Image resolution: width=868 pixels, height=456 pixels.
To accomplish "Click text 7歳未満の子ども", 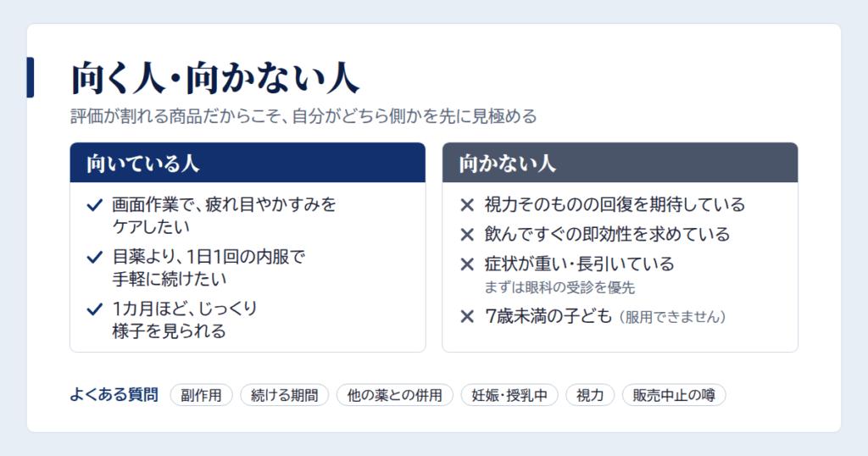I will 548,316.
